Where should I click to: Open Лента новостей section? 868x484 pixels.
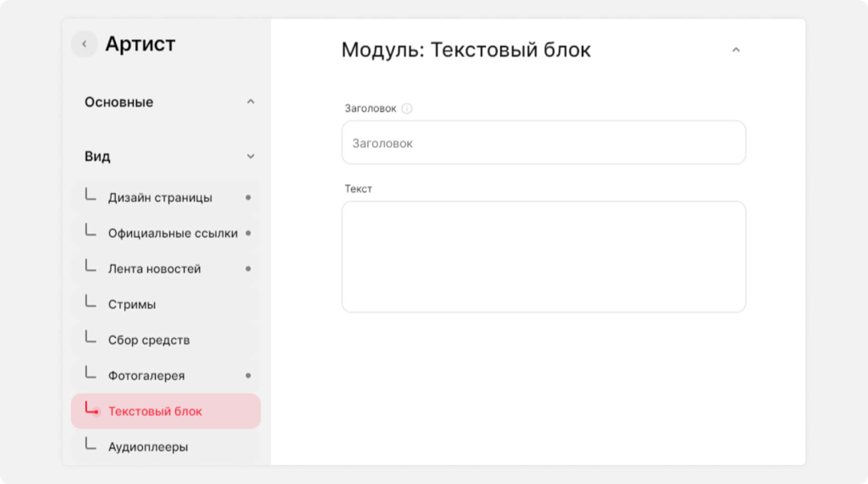click(154, 269)
